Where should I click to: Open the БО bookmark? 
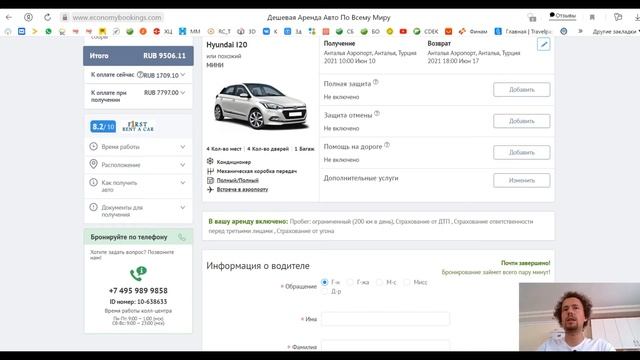(370, 31)
